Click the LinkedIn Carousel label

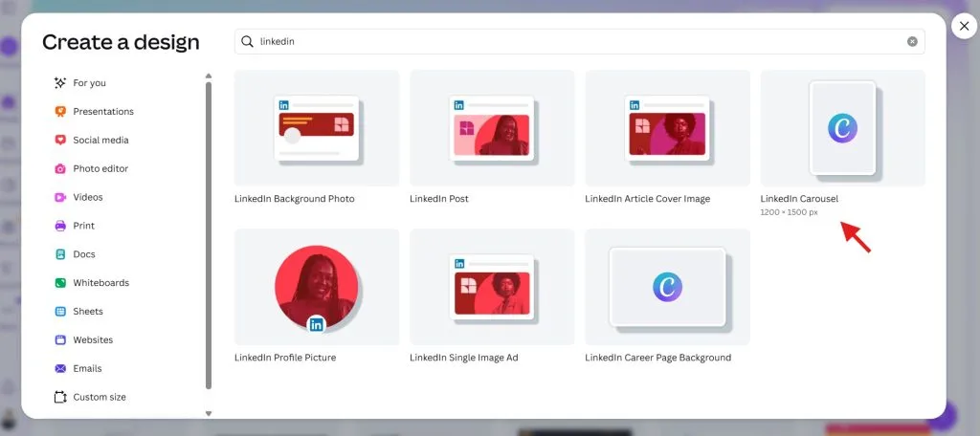coord(799,199)
